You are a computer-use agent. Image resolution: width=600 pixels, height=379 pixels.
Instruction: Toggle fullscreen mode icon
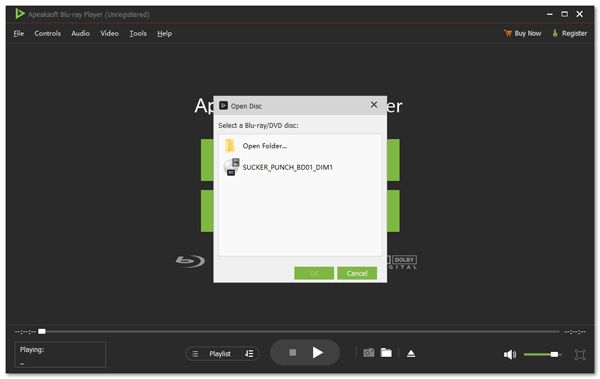[x=580, y=354]
